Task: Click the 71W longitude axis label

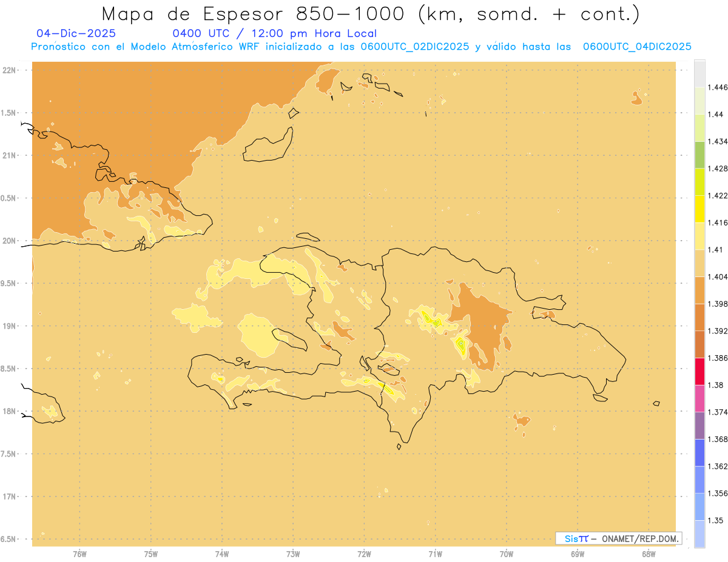Action: 435,554
